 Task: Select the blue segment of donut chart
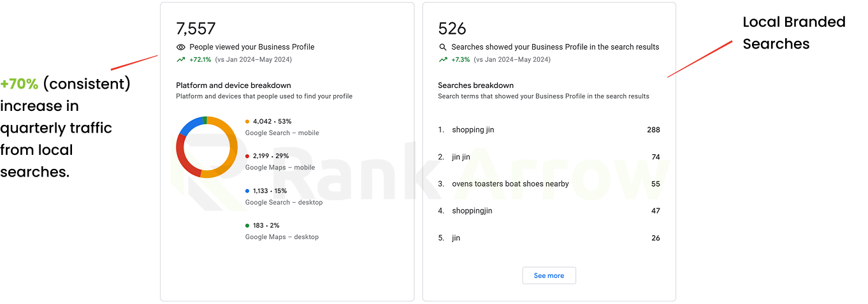(x=189, y=126)
